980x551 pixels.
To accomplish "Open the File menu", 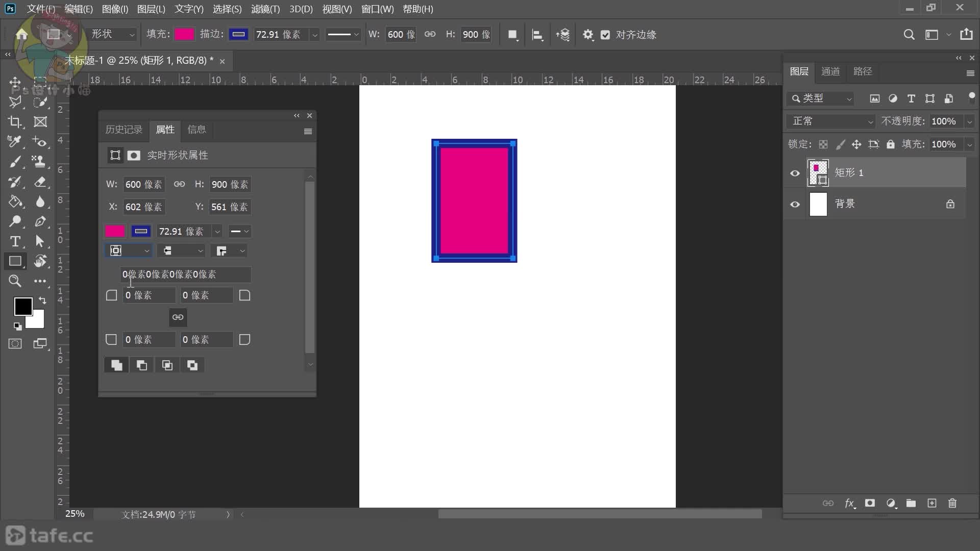I will coord(41,9).
